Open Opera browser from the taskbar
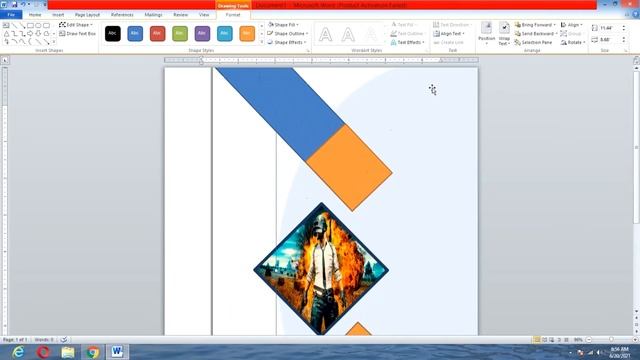Screen dimensions: 640x360 click(43, 352)
